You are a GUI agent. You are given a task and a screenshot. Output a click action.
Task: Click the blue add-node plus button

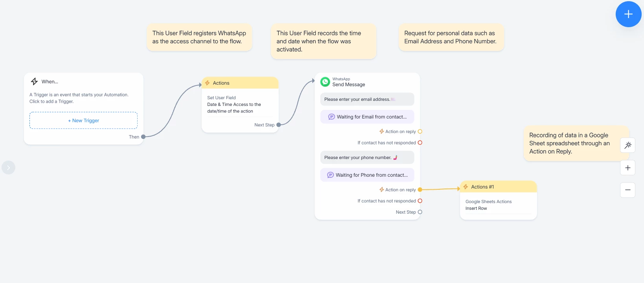[628, 14]
